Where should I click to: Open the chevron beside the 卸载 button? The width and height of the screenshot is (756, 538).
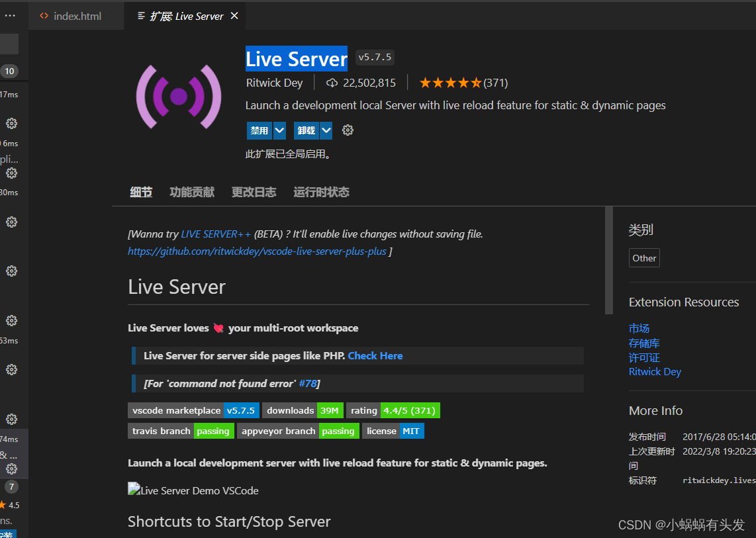[x=326, y=130]
